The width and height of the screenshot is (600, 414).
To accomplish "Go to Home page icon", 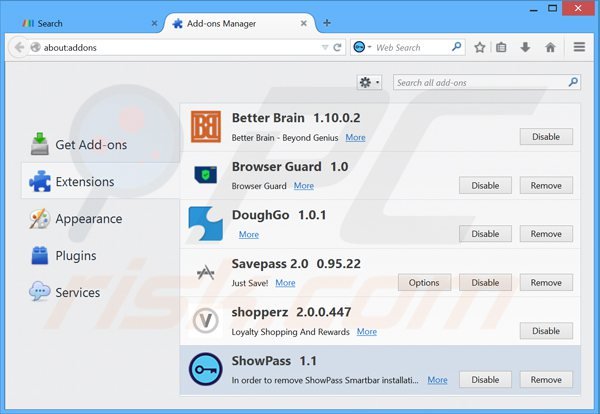I will [550, 47].
